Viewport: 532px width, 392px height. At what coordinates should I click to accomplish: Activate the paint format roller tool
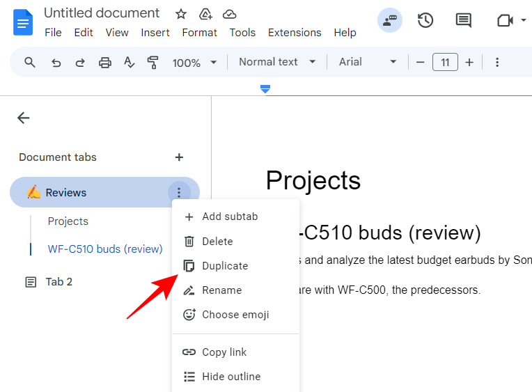(x=153, y=63)
